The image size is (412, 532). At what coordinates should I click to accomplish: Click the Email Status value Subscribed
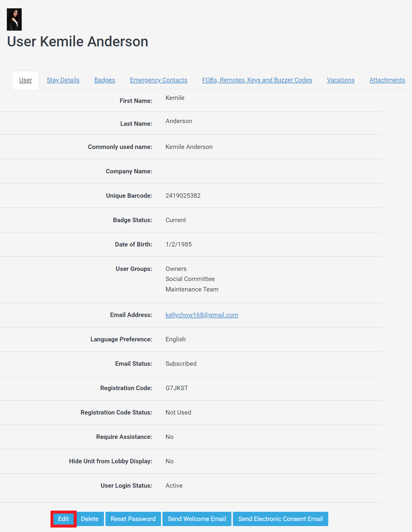pos(181,364)
